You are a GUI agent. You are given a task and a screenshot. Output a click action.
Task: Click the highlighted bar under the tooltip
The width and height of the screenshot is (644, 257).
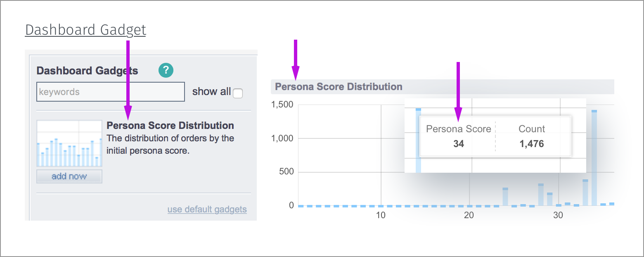(418, 140)
